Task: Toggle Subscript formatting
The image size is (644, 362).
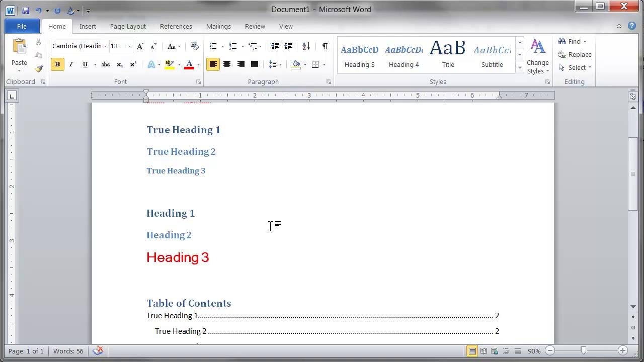Action: tap(119, 64)
